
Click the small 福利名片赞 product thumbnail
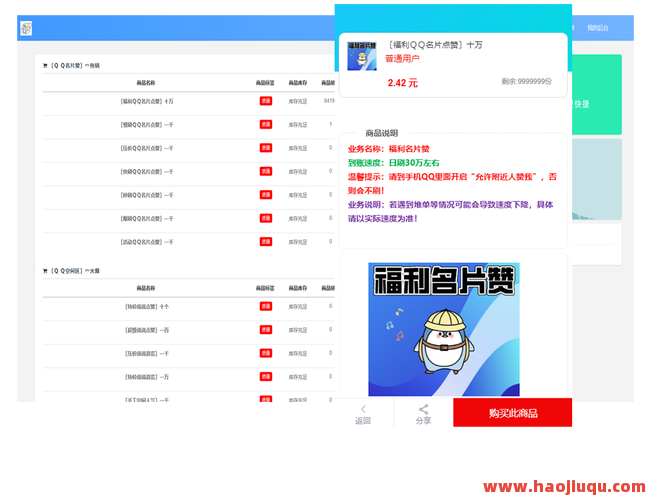point(362,56)
